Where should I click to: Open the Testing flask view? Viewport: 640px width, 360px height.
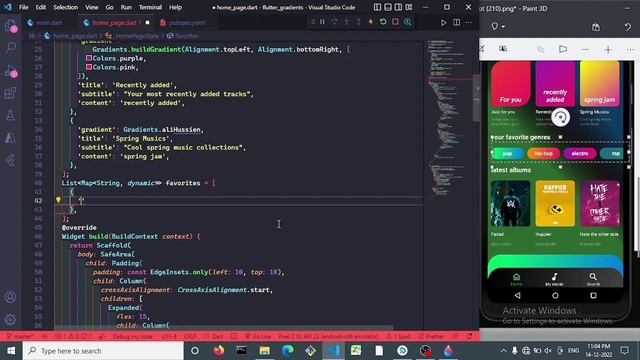10,116
